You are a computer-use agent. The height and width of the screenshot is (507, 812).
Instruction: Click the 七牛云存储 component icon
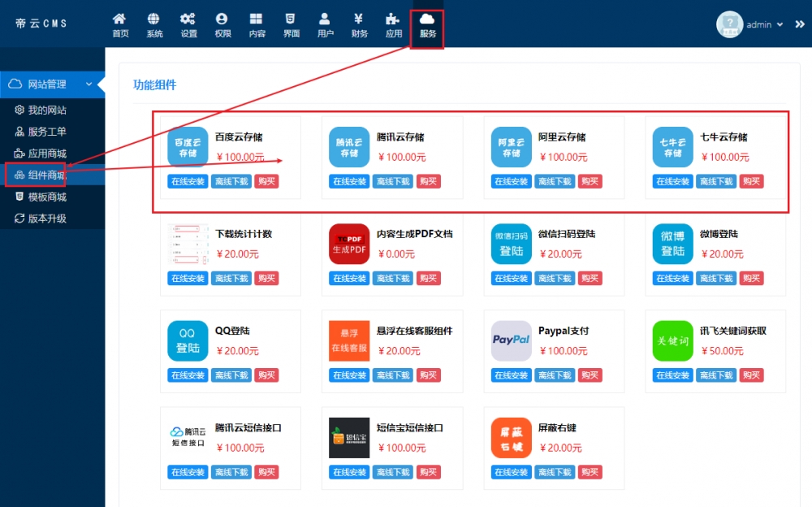[x=672, y=147]
